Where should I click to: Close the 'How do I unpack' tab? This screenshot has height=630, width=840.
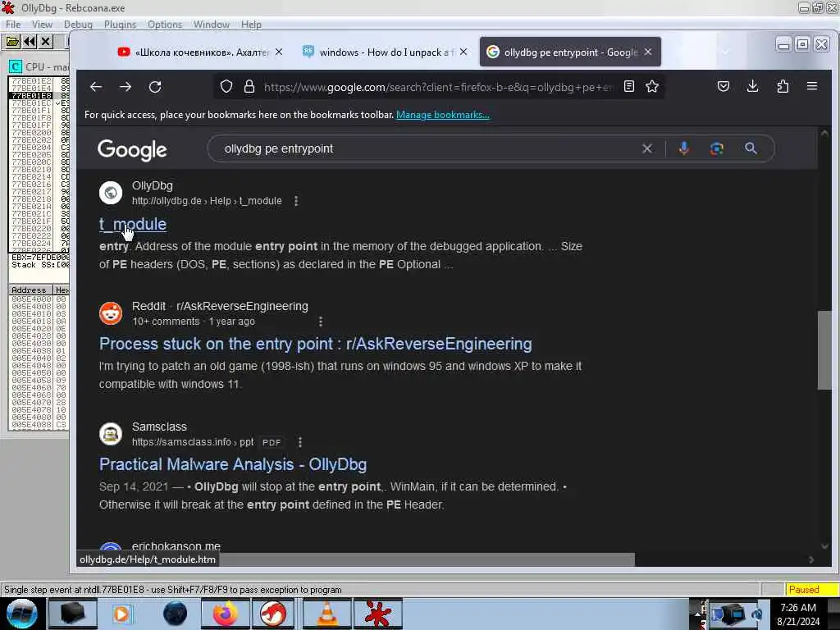463,52
